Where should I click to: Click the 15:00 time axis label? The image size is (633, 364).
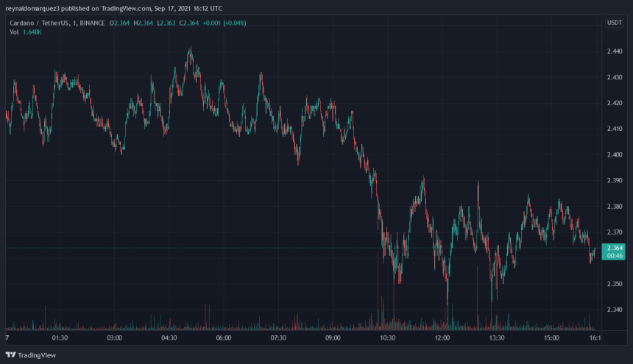551,338
